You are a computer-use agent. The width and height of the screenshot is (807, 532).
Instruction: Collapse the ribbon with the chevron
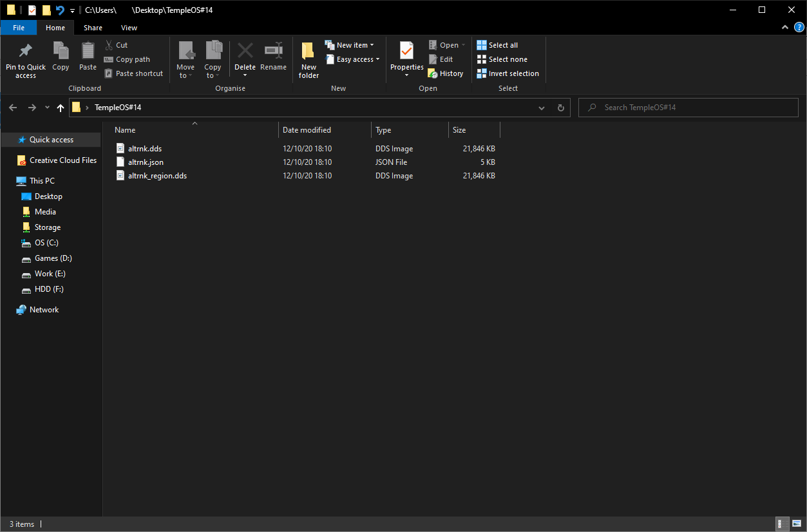click(x=784, y=27)
